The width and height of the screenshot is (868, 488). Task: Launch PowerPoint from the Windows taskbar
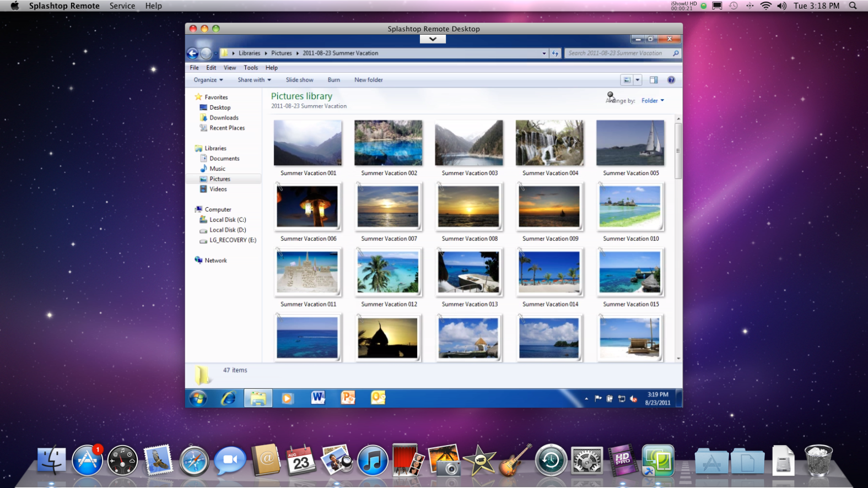point(348,398)
